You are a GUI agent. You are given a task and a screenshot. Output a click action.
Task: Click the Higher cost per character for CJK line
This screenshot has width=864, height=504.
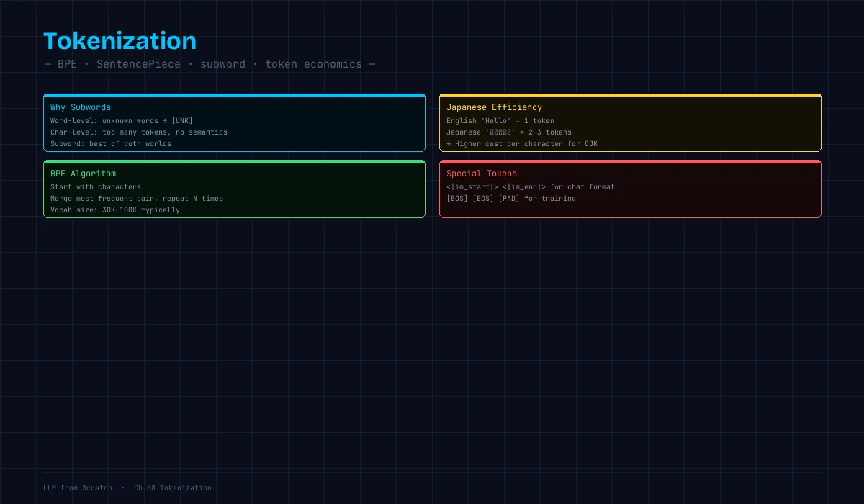pyautogui.click(x=522, y=144)
